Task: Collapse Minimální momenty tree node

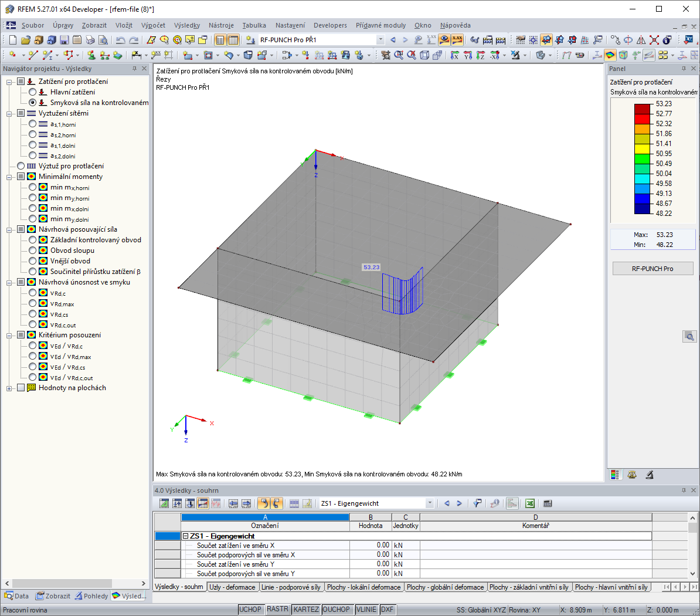Action: pyautogui.click(x=9, y=177)
